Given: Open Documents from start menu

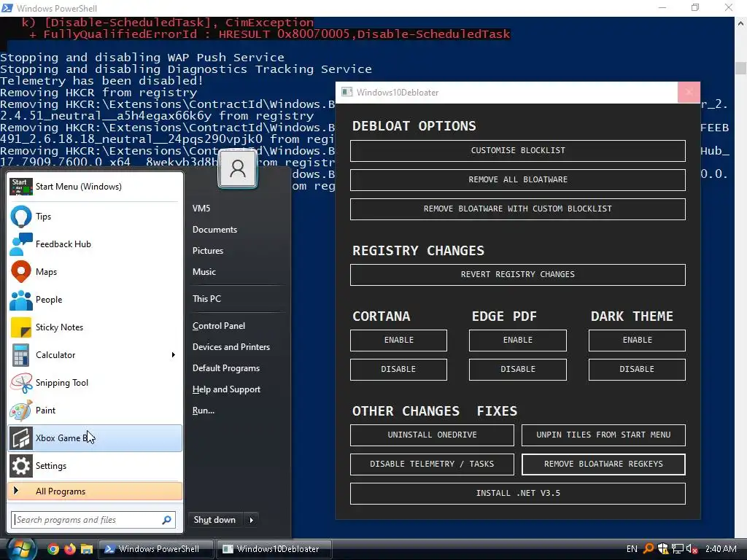Looking at the screenshot, I should [x=214, y=230].
